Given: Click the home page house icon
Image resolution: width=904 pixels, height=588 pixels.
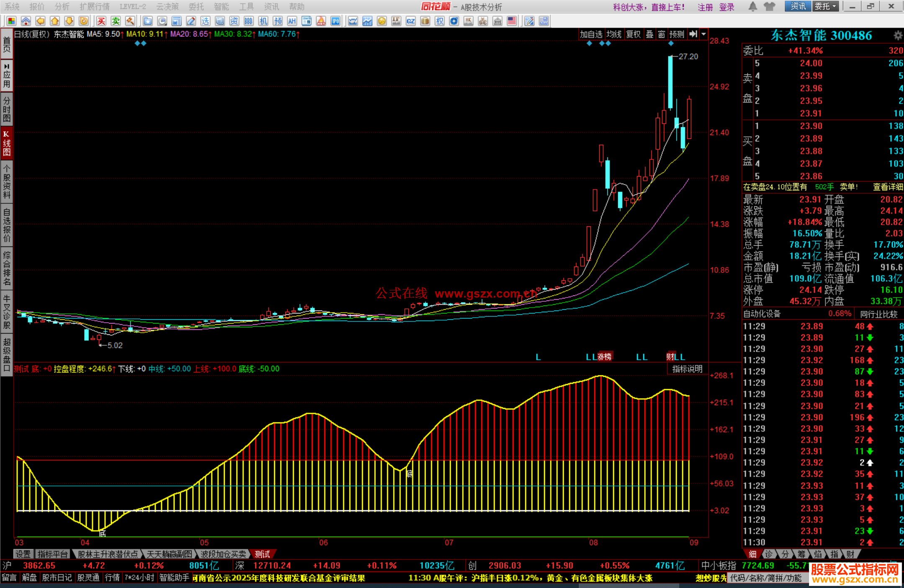Looking at the screenshot, I should tap(26, 21).
